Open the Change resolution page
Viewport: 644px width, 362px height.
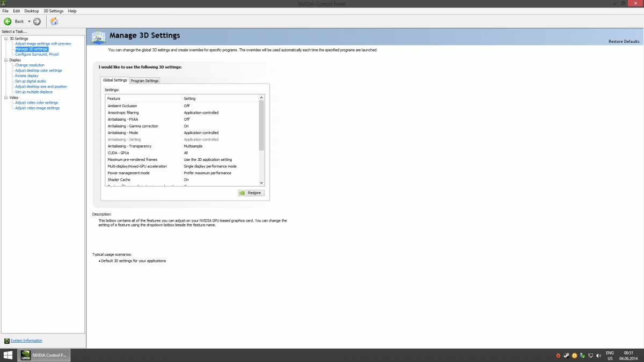[x=30, y=65]
